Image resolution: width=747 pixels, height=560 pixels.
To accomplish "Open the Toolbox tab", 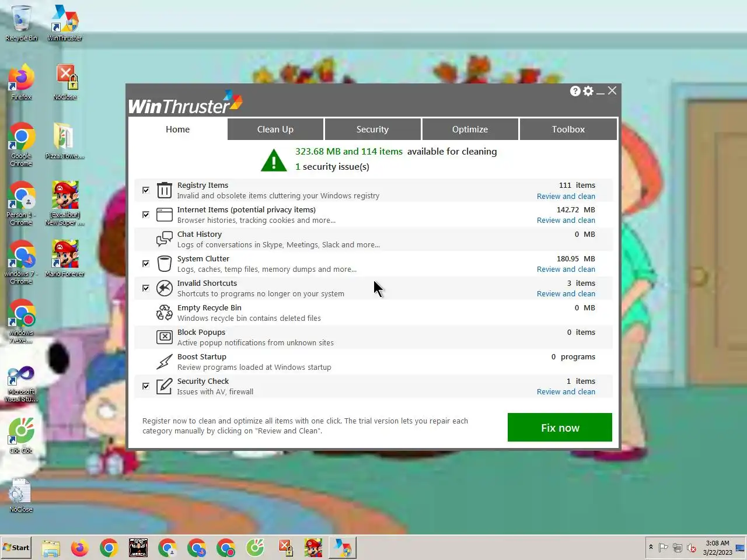I will click(568, 129).
